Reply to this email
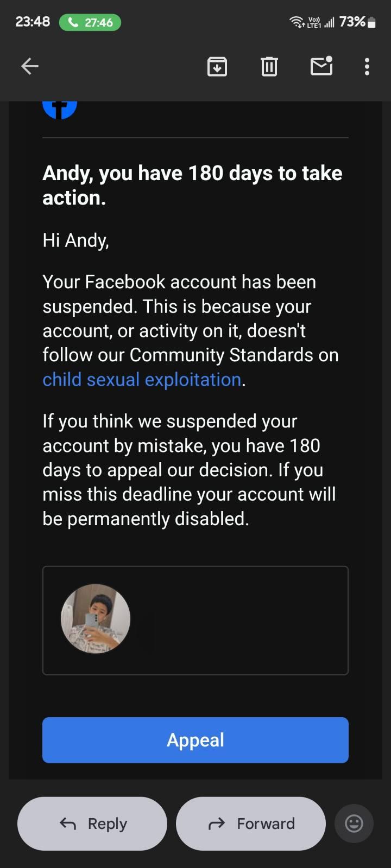Image resolution: width=391 pixels, height=868 pixels. click(x=92, y=824)
